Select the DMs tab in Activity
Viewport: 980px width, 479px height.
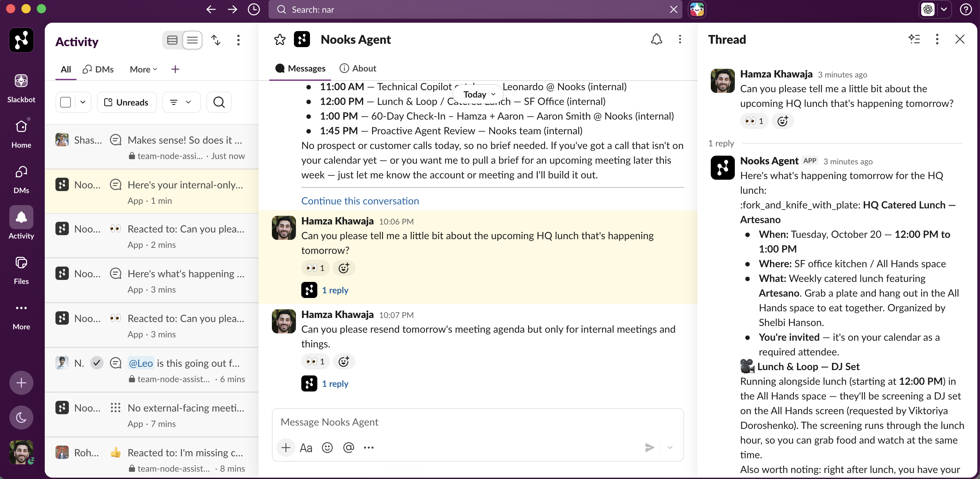(x=98, y=69)
